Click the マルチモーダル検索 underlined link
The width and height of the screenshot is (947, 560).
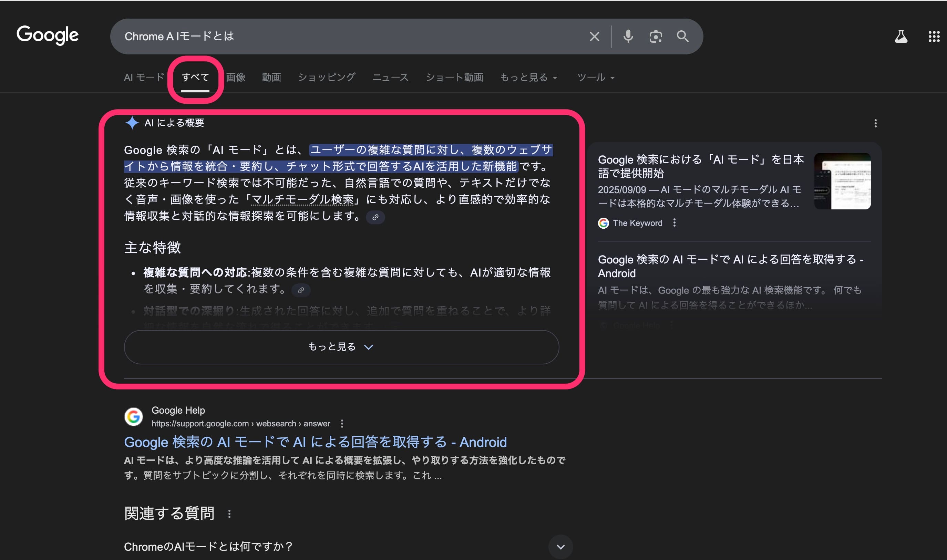tap(302, 199)
